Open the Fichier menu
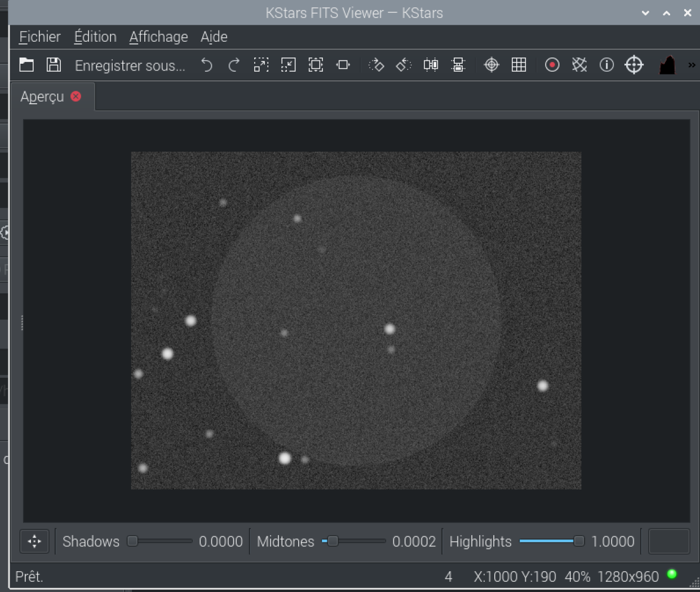The image size is (700, 592). click(39, 37)
